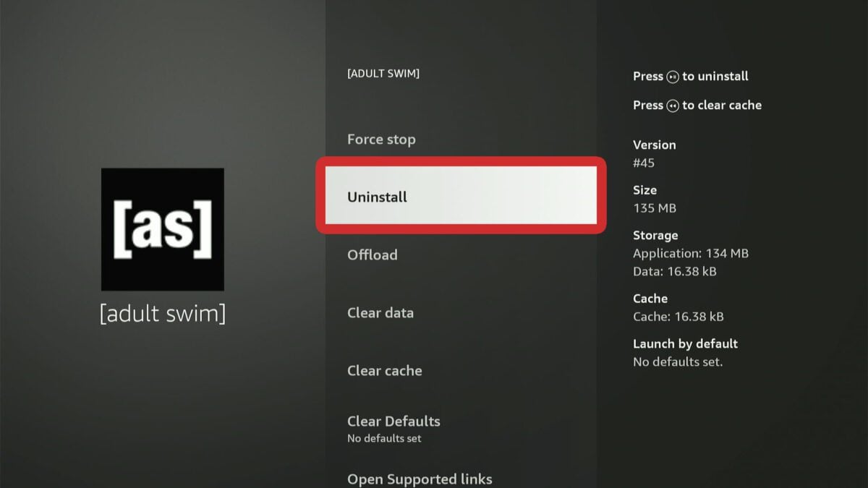Image resolution: width=868 pixels, height=488 pixels.
Task: Click the rewind icon beside clear cache hint
Action: (x=673, y=106)
